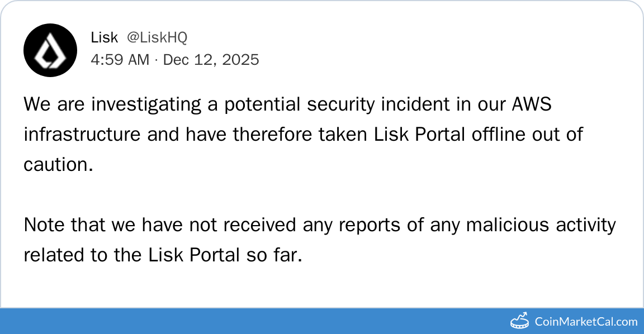Click the word "offline" in the tweet
Image resolution: width=644 pixels, height=334 pixels.
coord(503,135)
